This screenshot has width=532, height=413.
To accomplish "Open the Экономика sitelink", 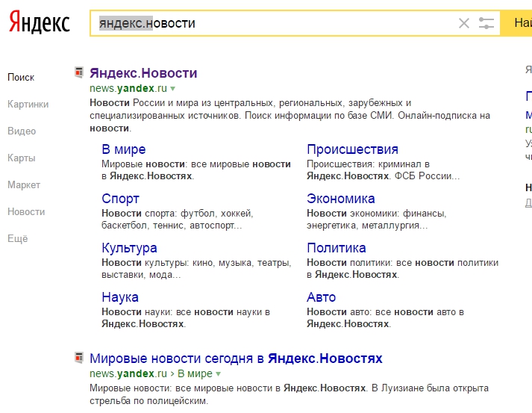I will tap(341, 199).
